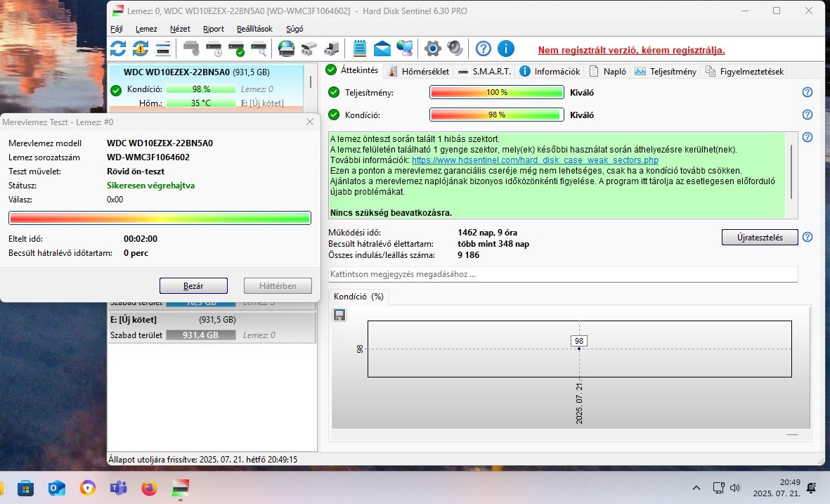The height and width of the screenshot is (504, 830).
Task: Click help icon next to Kondíció bar
Action: (x=808, y=115)
